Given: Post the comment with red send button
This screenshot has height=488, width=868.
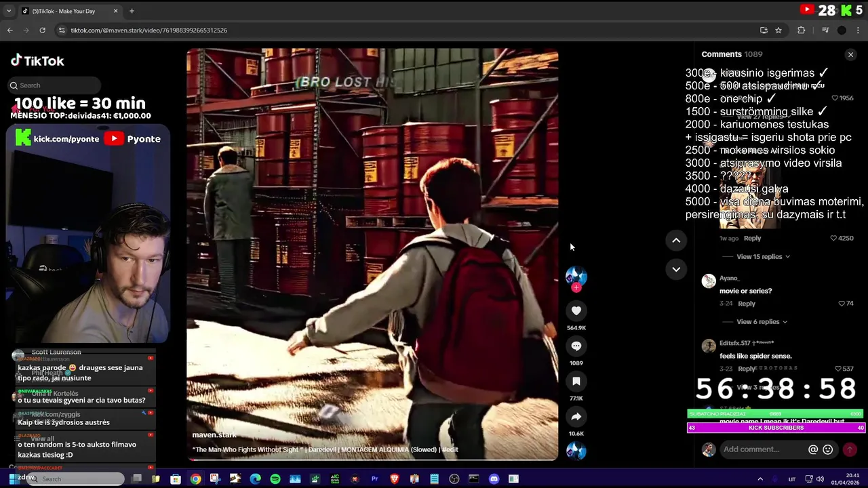Looking at the screenshot, I should pyautogui.click(x=849, y=449).
